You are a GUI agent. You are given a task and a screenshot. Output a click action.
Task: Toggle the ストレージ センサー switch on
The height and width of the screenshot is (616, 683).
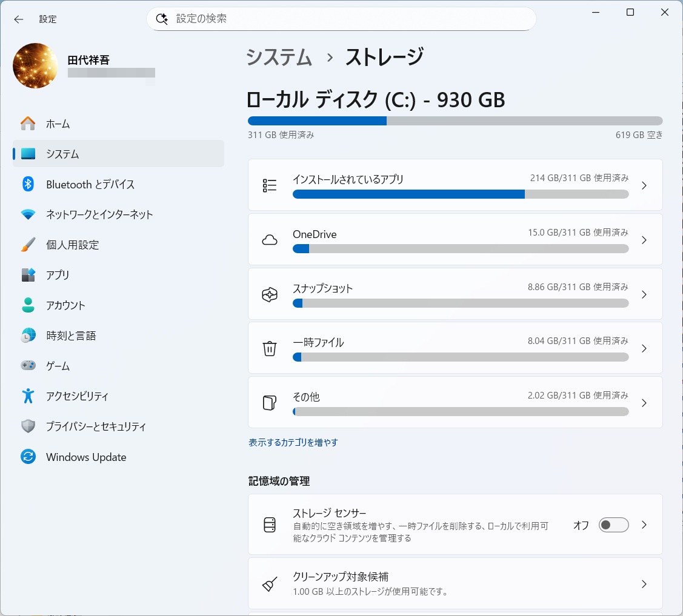[613, 525]
